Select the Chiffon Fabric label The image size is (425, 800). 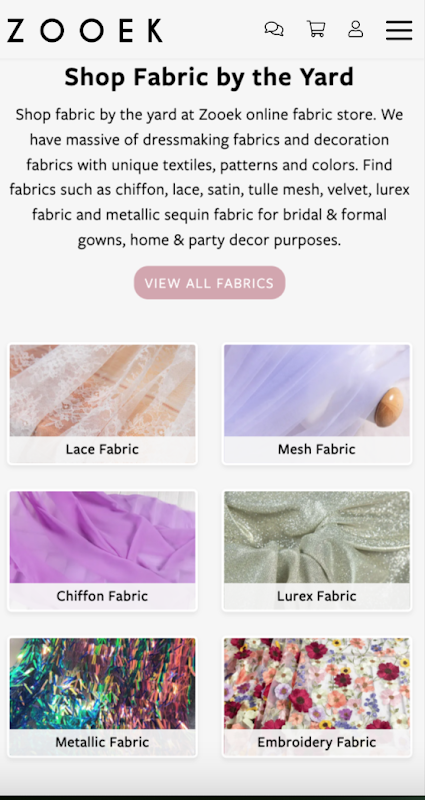pos(102,596)
